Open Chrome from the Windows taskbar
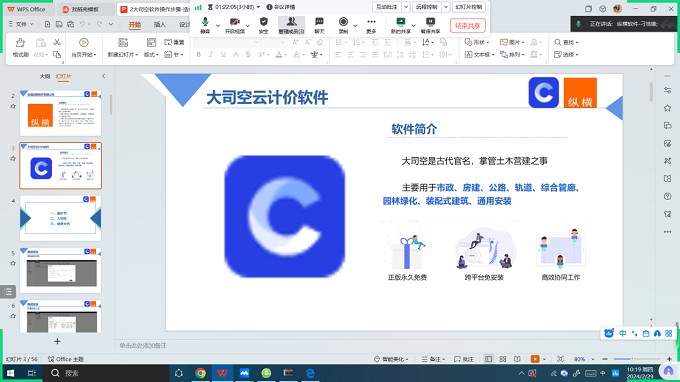The height and width of the screenshot is (382, 680). [200, 373]
